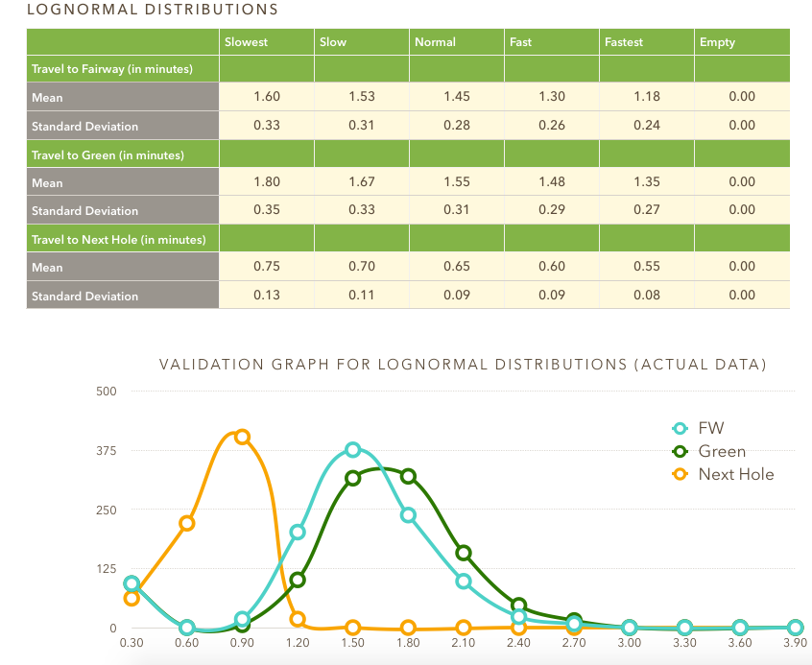The image size is (812, 665).
Task: Click the Next Hole legend marker icon
Action: pos(681,474)
